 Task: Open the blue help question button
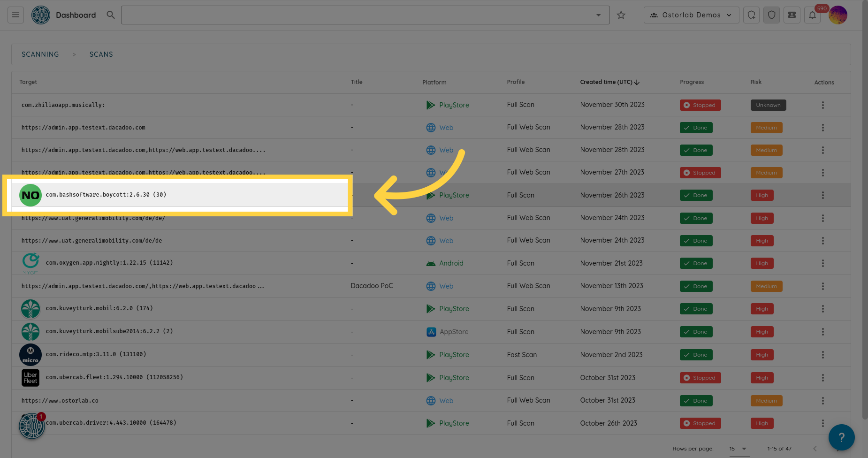(x=841, y=437)
